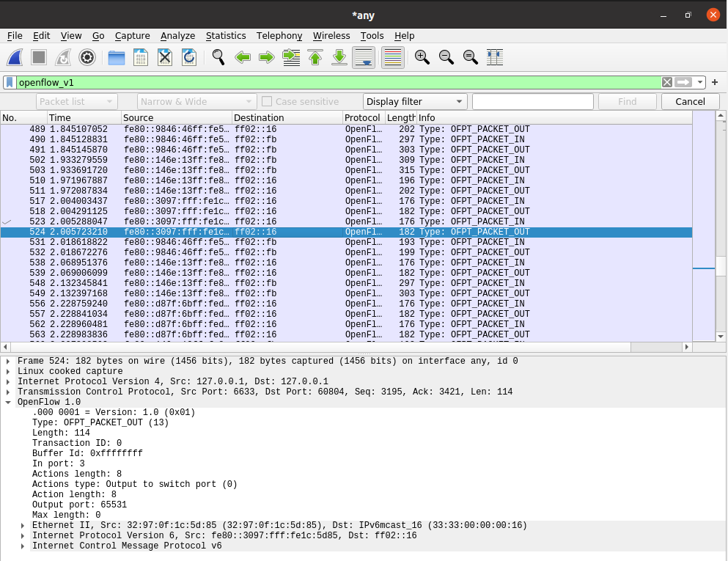The height and width of the screenshot is (561, 728).
Task: Open the Display filter search type dropdown
Action: (x=415, y=102)
